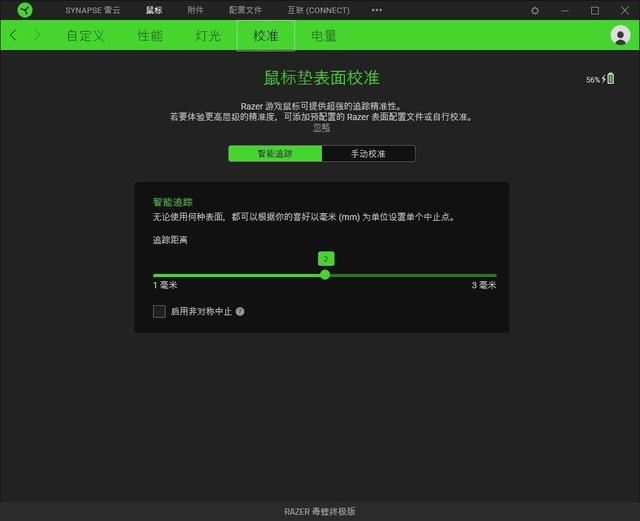Screen dimensions: 640x521
Task: Switch to the 灯光 tab
Action: point(208,36)
